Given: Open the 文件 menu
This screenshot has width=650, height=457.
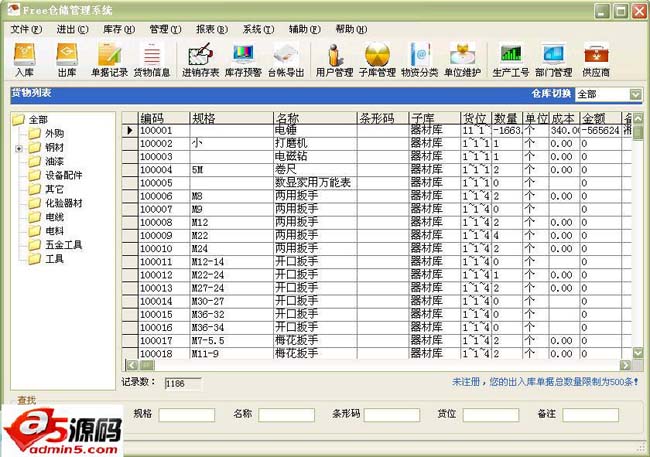Looking at the screenshot, I should coord(26,29).
